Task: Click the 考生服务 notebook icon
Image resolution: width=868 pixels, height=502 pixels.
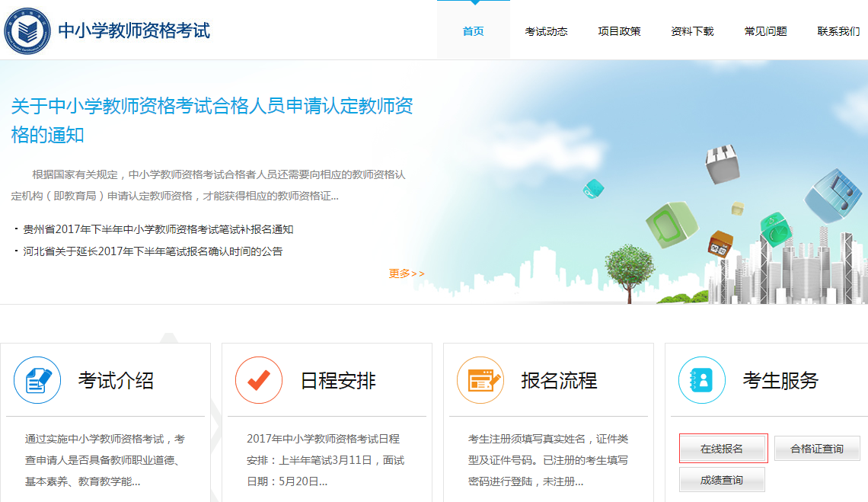Action: tap(702, 380)
